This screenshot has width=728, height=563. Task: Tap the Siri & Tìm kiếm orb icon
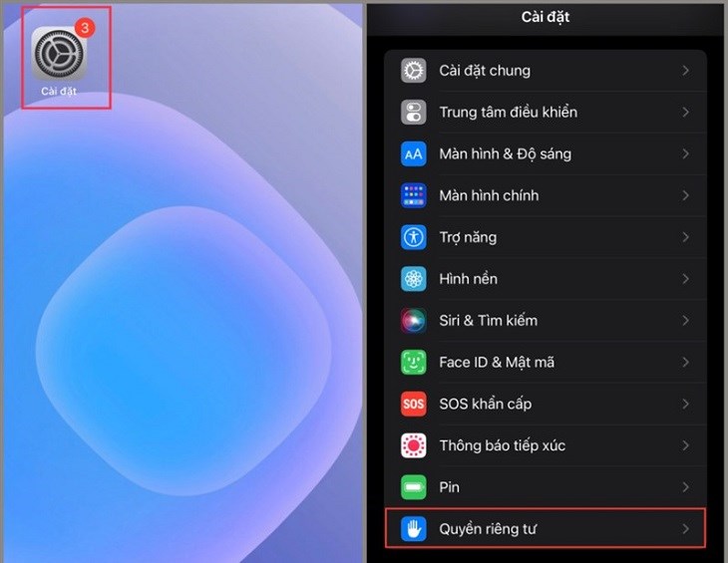pos(413,321)
